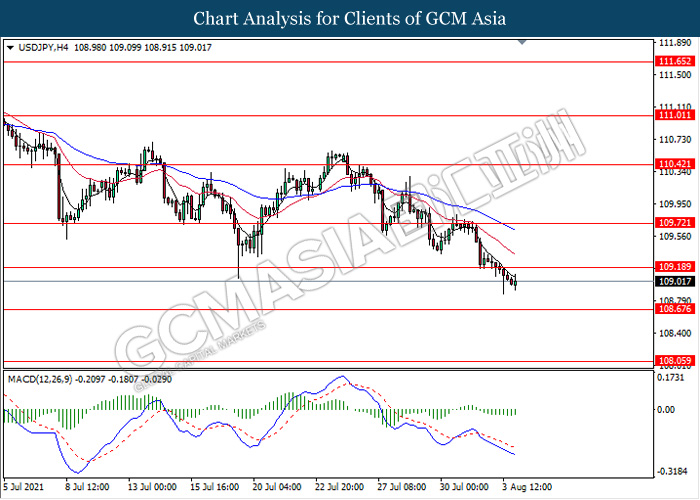Screen dimensions: 700x500
Task: Click the 111.500 price scale value
Action: pos(675,75)
